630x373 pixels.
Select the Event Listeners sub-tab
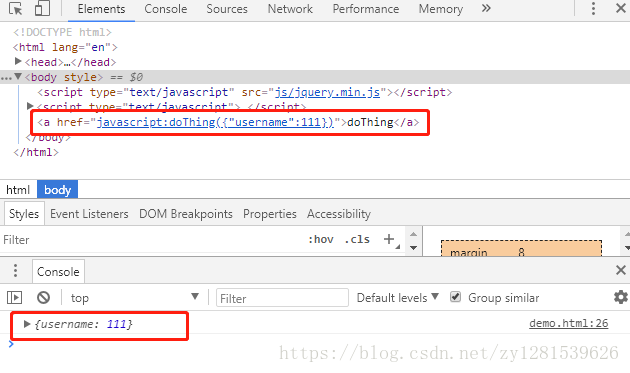(x=89, y=214)
